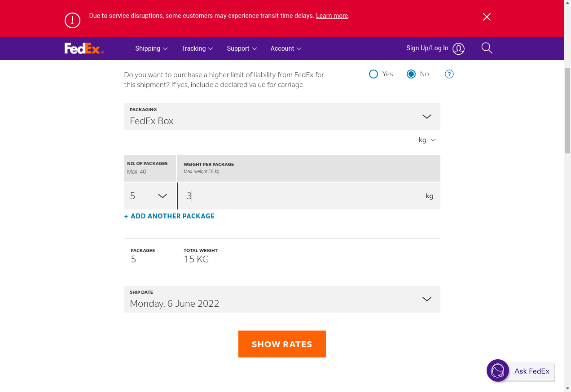Click the Ask FedEx assistant avatar

click(498, 370)
